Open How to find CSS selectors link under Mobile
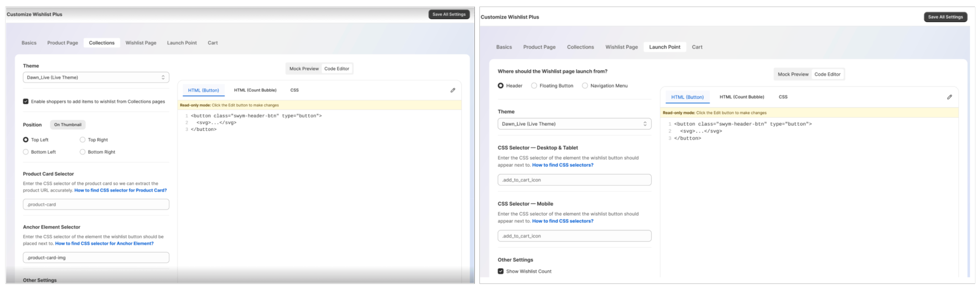Image resolution: width=980 pixels, height=292 pixels. (x=563, y=221)
